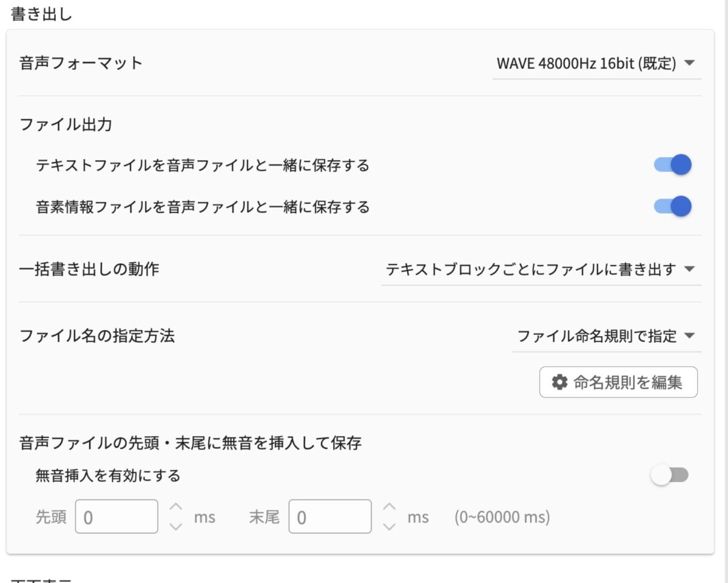Click inside the 先頭 milliseconds input field
728x583 pixels.
(x=115, y=516)
